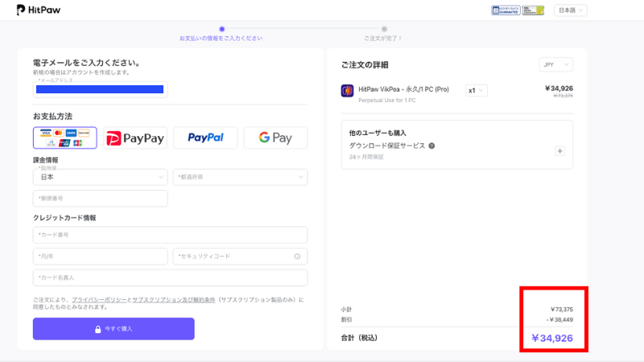The height and width of the screenshot is (362, 644).
Task: Click the Money Back Guarantee badge
Action: pyautogui.click(x=506, y=10)
